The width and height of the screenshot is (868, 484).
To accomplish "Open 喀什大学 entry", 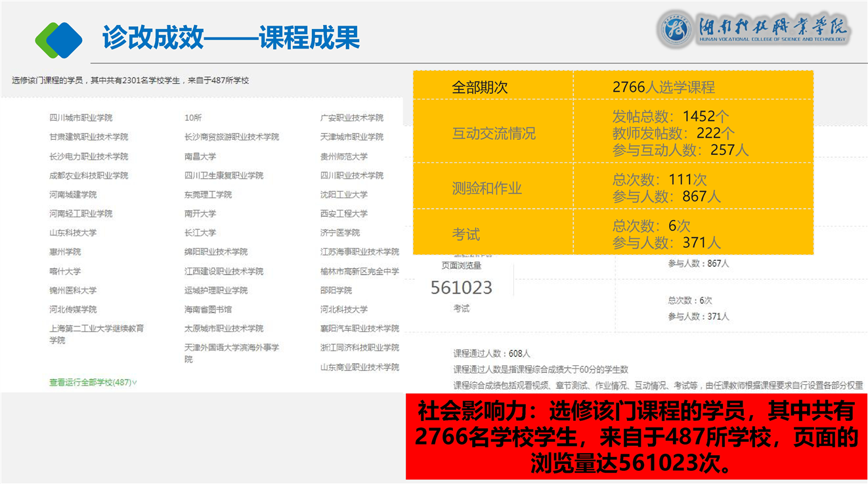I will pyautogui.click(x=65, y=271).
